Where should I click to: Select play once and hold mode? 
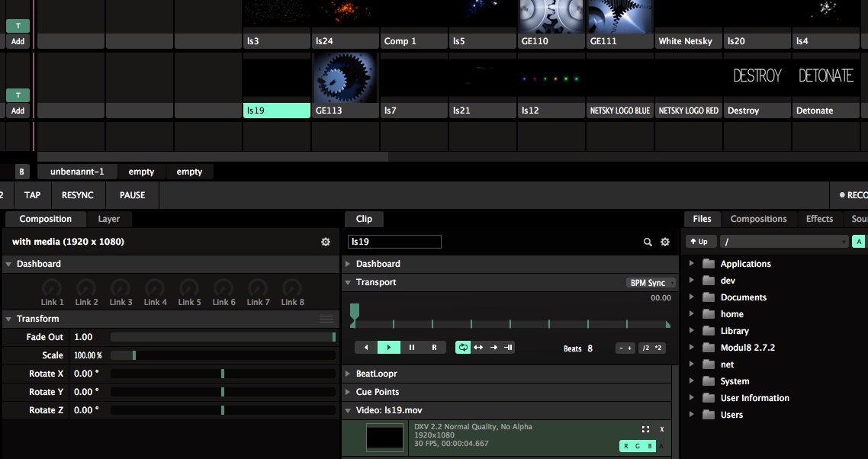pos(508,348)
